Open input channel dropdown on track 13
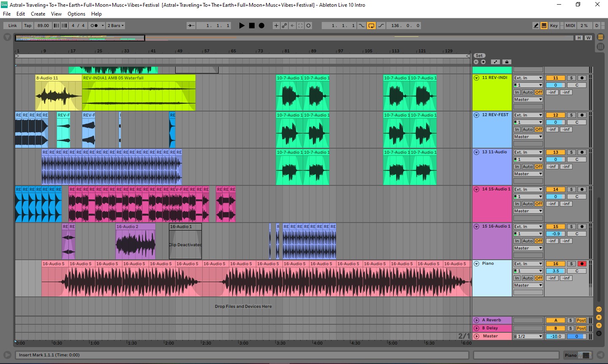608x364 pixels. pos(528,160)
